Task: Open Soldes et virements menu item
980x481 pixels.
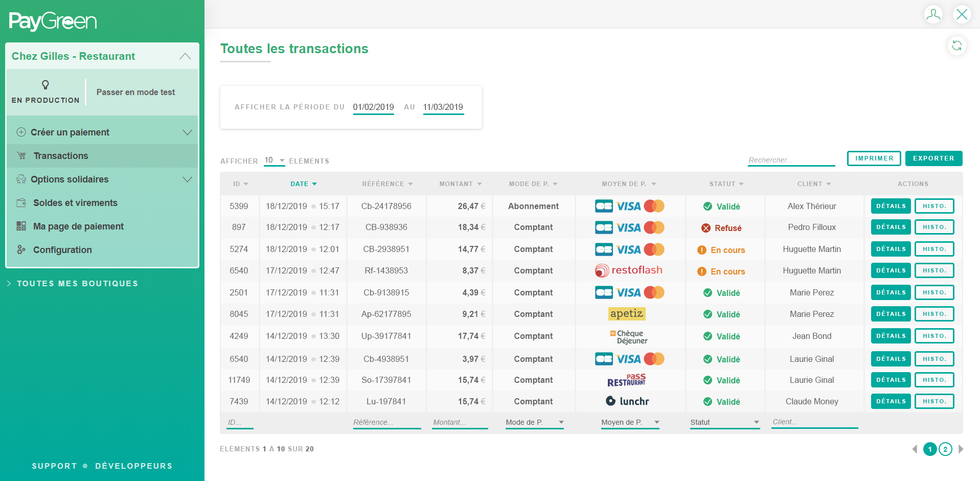Action: point(102,203)
